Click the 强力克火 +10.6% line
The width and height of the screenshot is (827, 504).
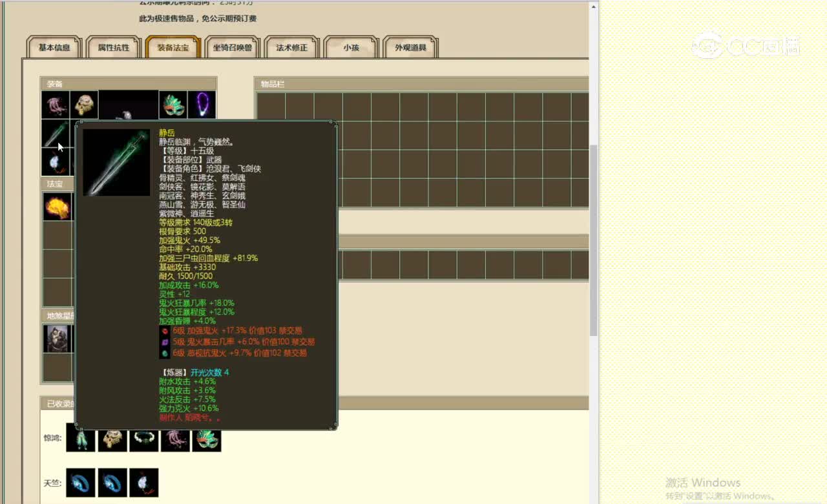click(x=189, y=408)
